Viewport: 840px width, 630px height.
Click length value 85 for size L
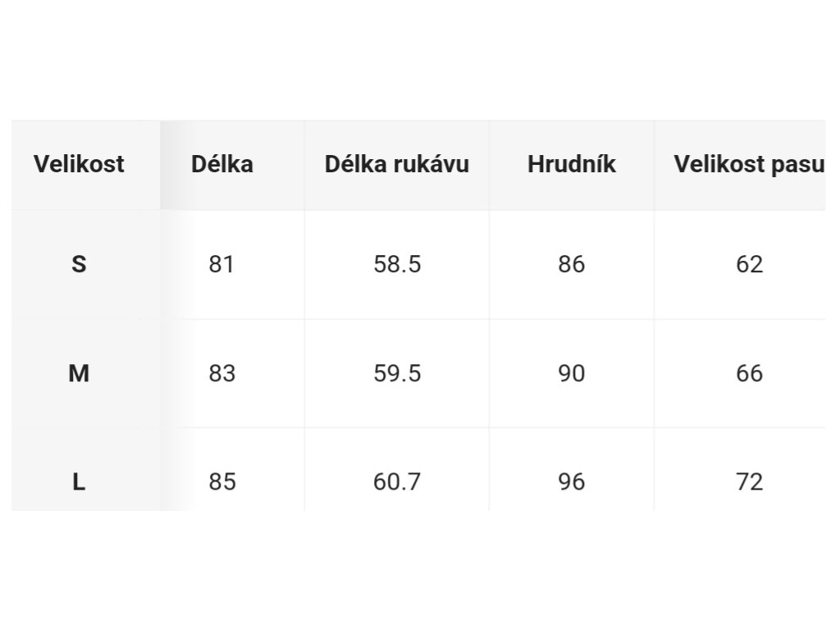(221, 482)
